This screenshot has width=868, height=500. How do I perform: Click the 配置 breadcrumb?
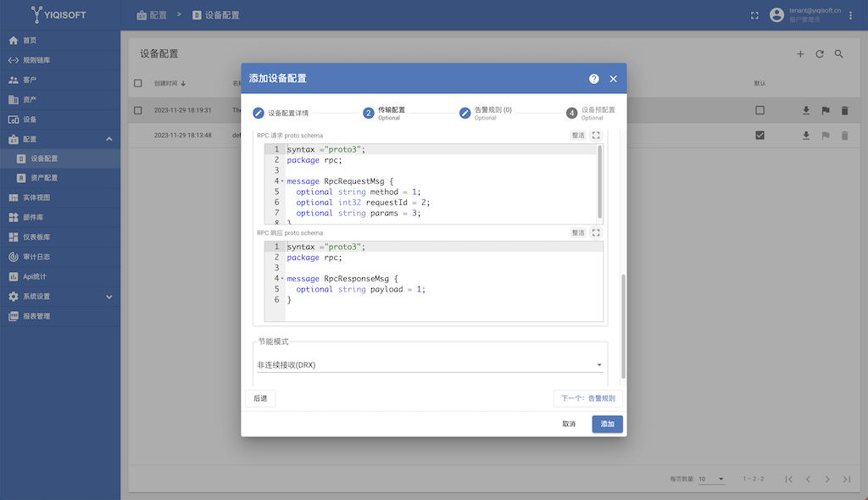pyautogui.click(x=152, y=15)
